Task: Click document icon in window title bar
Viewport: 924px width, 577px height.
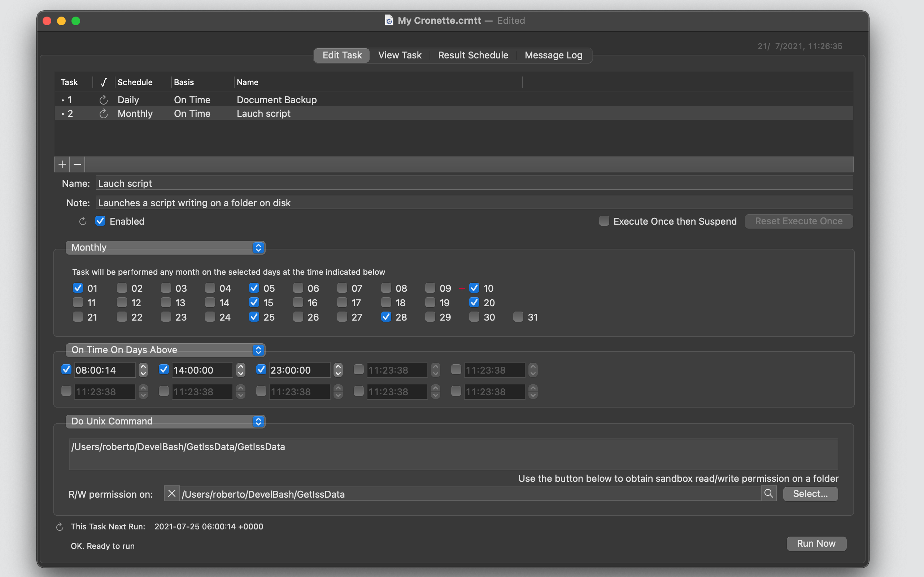Action: (389, 20)
